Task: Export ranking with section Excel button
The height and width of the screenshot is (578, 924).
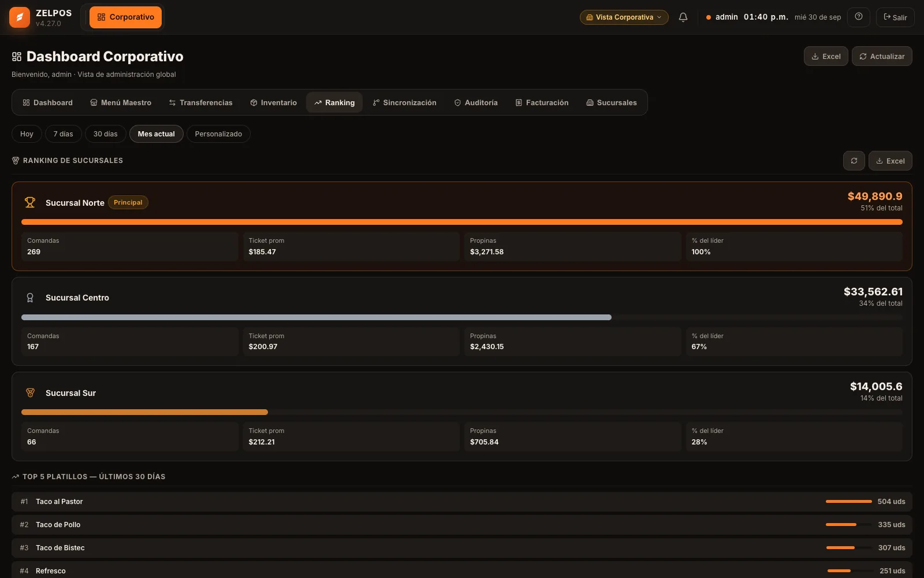Action: click(x=891, y=161)
